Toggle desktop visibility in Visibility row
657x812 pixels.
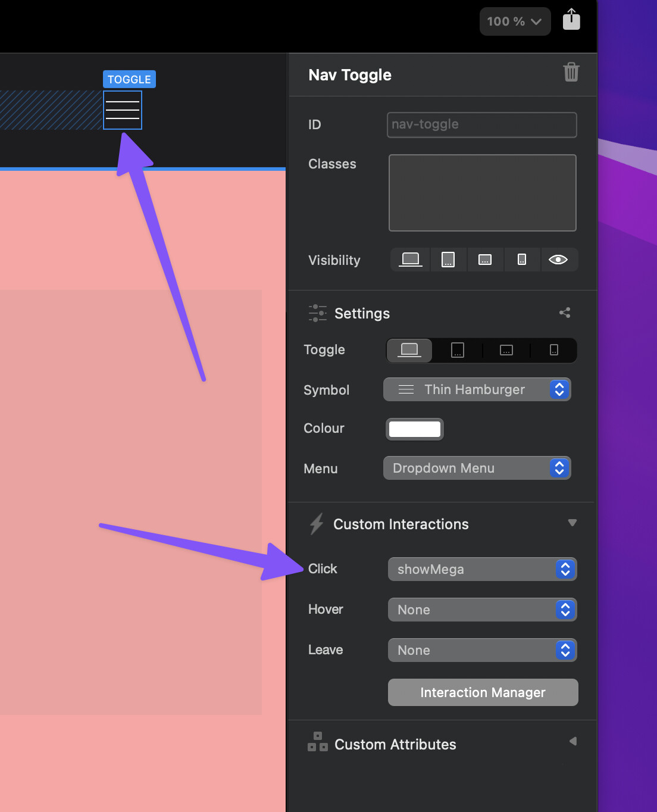(x=410, y=260)
